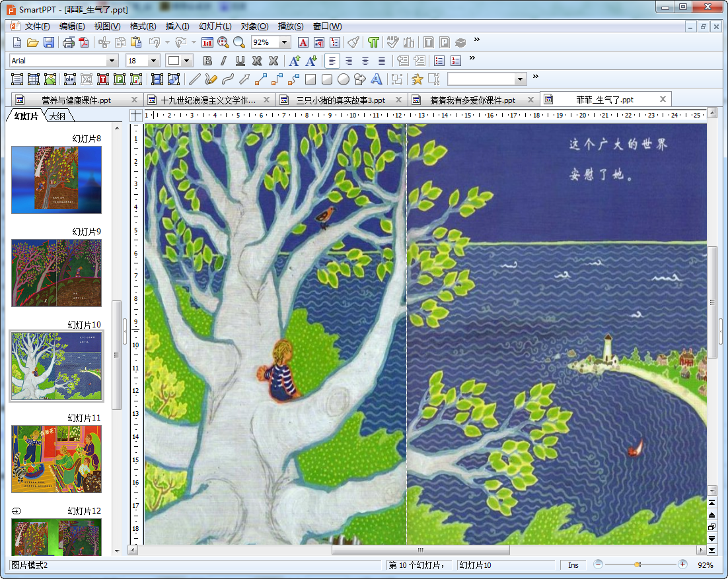The image size is (728, 579).
Task: Insert a movie frame
Action: point(157,79)
